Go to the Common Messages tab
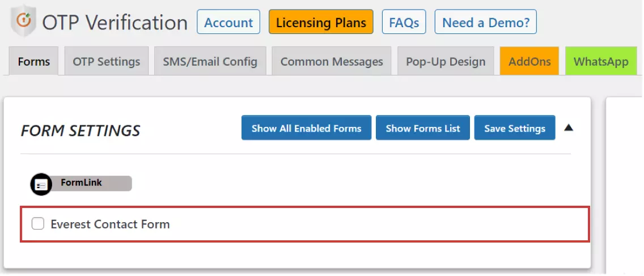 332,61
